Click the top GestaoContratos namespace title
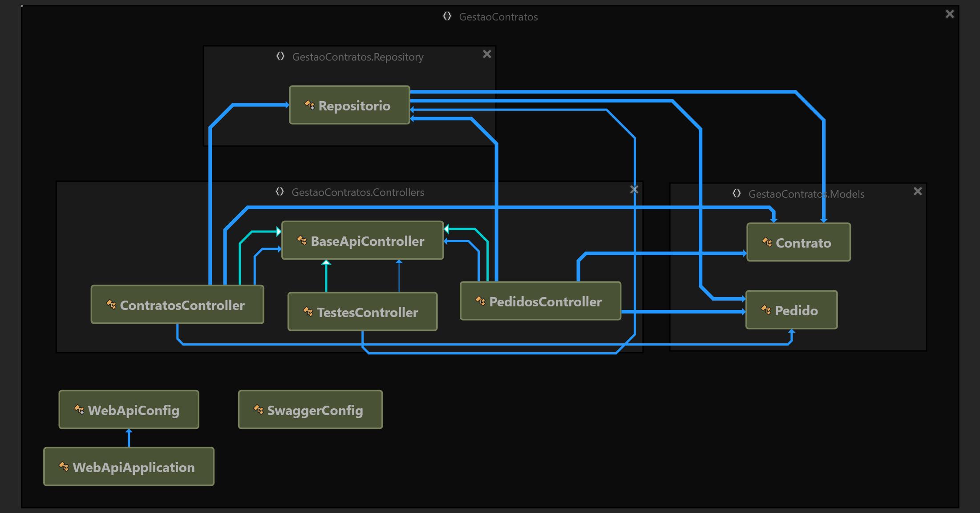 click(498, 17)
